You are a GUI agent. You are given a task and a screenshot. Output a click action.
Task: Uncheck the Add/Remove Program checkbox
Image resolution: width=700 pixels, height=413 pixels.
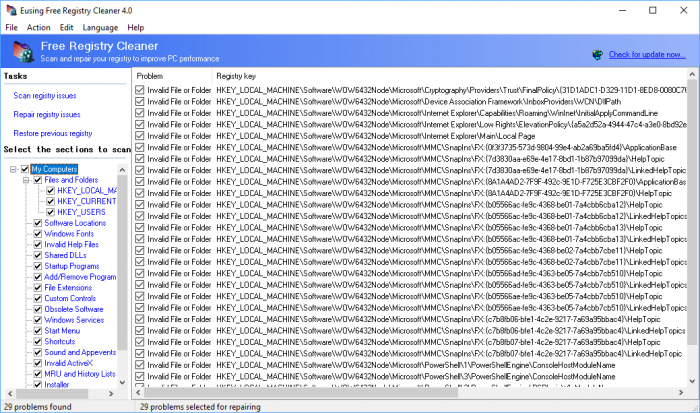pyautogui.click(x=38, y=277)
